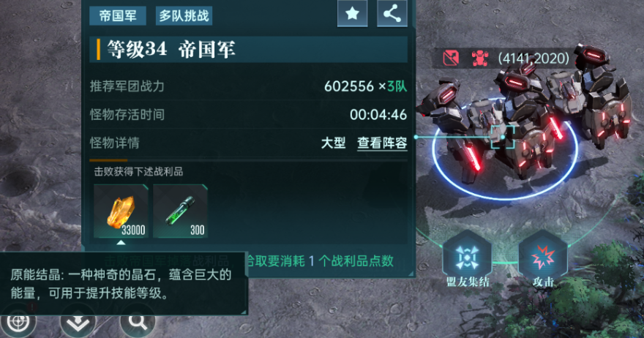View the lineup via 查看阵容
This screenshot has height=338, width=644.
point(382,143)
